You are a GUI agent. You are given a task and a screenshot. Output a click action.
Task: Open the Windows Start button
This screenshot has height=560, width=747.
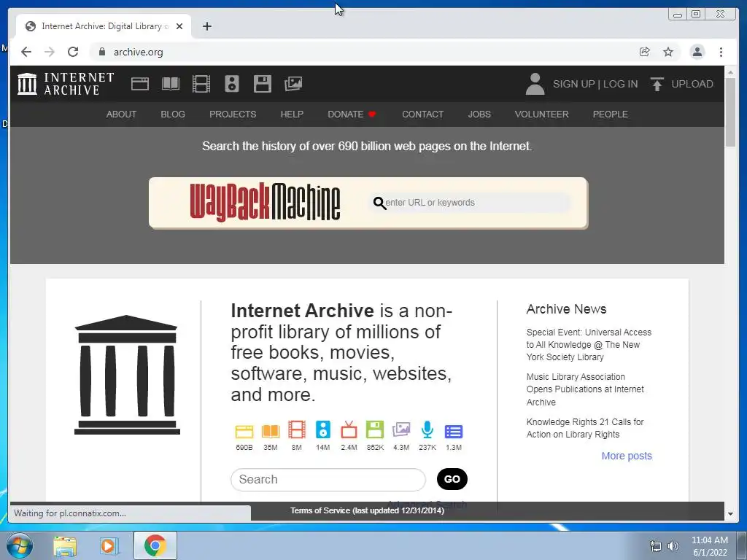click(19, 545)
